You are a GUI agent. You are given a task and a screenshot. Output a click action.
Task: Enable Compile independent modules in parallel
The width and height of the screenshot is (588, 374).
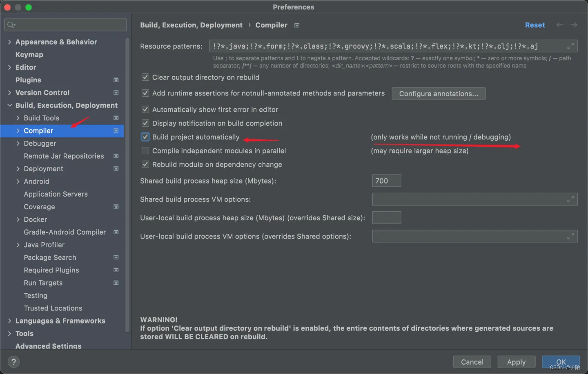[145, 150]
